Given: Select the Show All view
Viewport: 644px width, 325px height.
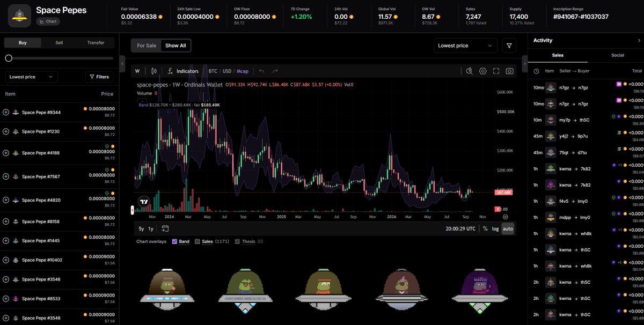Looking at the screenshot, I should coord(175,46).
